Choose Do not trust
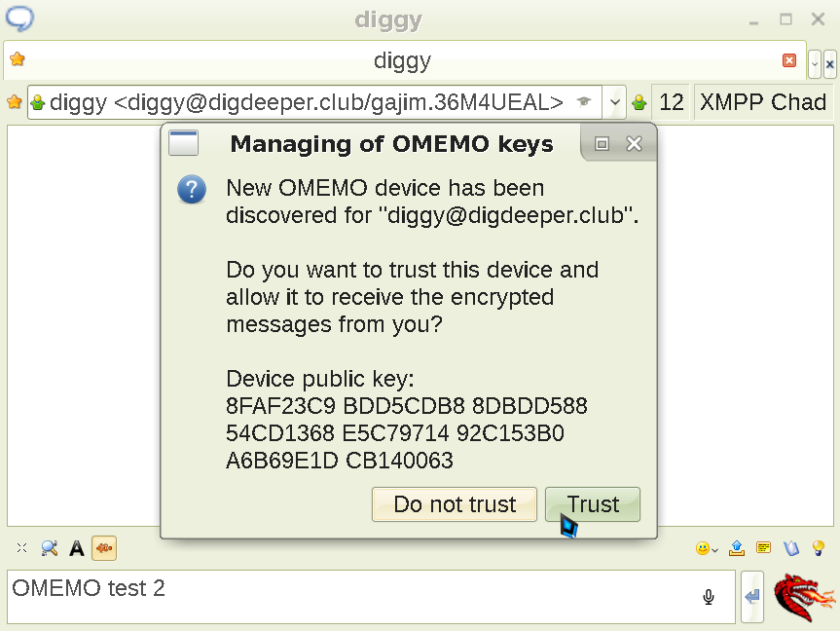The height and width of the screenshot is (631, 840). (454, 504)
